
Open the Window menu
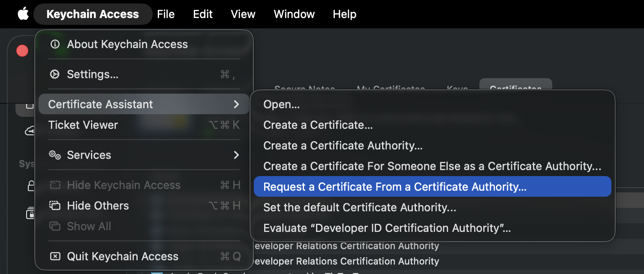(294, 14)
